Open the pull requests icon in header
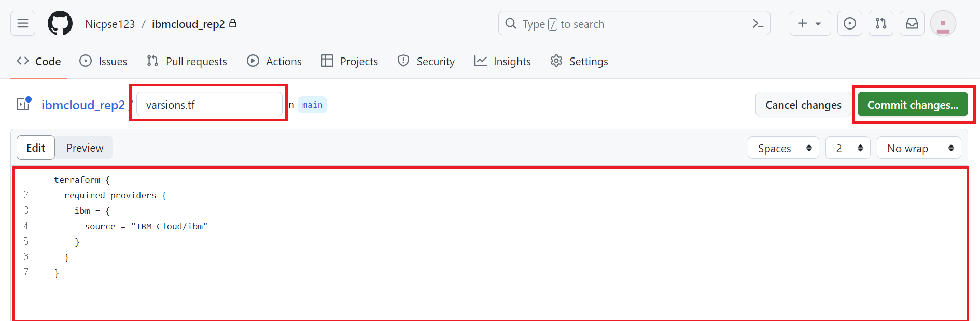Screen dimensions: 980x321 coord(880,24)
